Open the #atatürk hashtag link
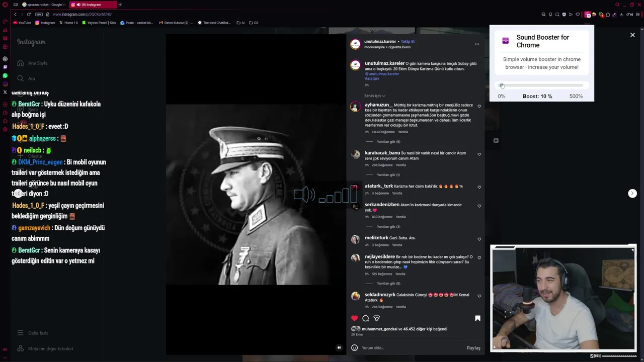Image resolution: width=644 pixels, height=362 pixels. (x=372, y=79)
